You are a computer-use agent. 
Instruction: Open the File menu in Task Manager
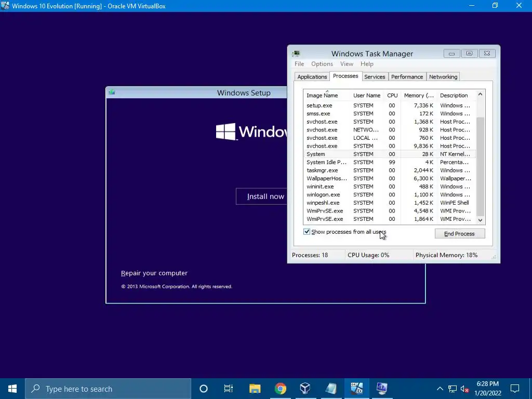299,64
